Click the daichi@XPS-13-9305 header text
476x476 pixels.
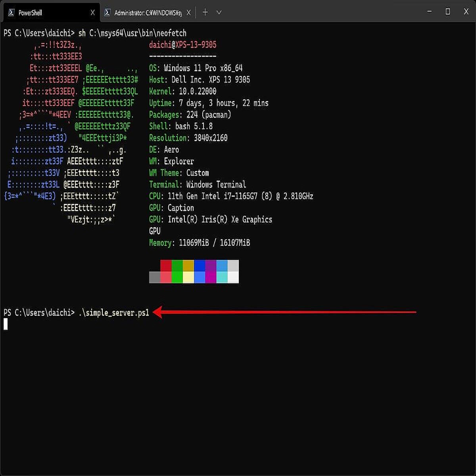[x=182, y=45]
